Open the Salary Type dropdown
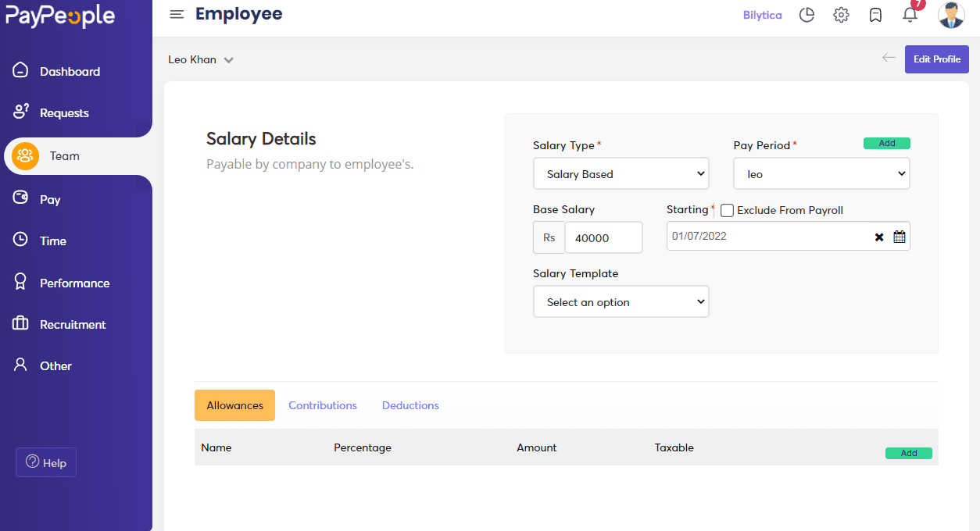980x531 pixels. [x=621, y=173]
